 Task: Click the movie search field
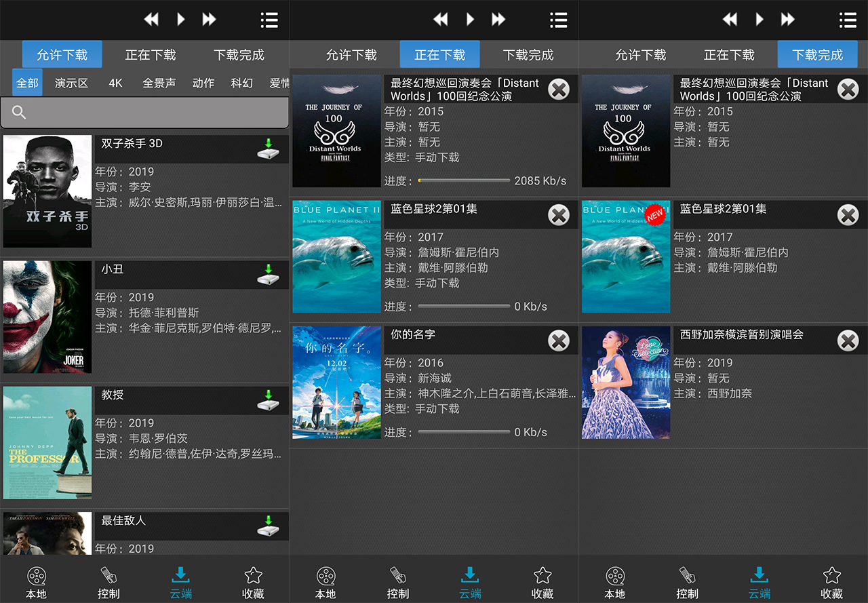(x=144, y=113)
